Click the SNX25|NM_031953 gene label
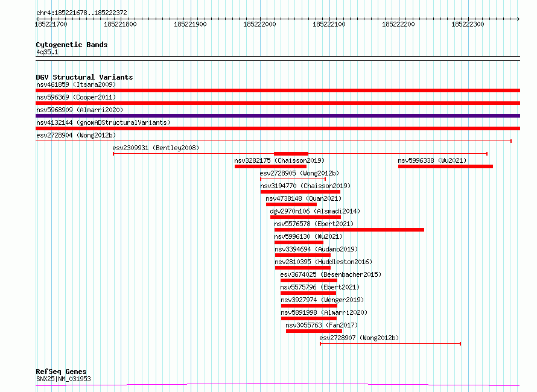 point(63,379)
